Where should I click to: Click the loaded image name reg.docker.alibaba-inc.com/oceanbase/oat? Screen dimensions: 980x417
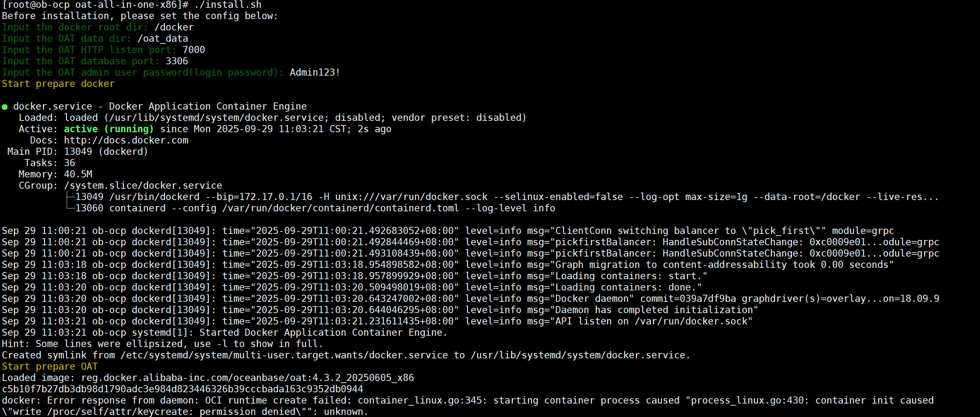pyautogui.click(x=247, y=378)
